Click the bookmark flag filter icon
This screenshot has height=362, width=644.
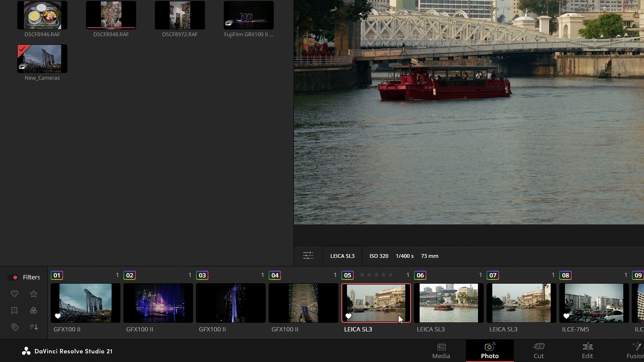(14, 311)
